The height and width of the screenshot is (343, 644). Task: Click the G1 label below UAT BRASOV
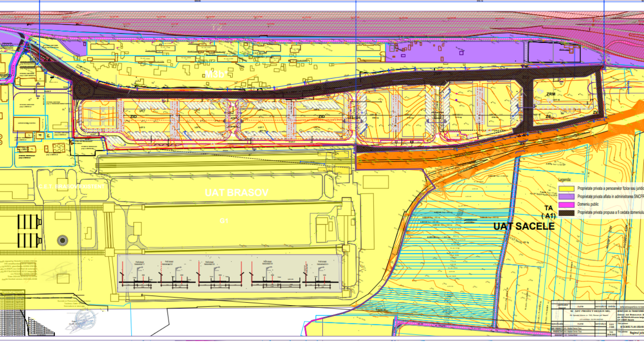224,221
